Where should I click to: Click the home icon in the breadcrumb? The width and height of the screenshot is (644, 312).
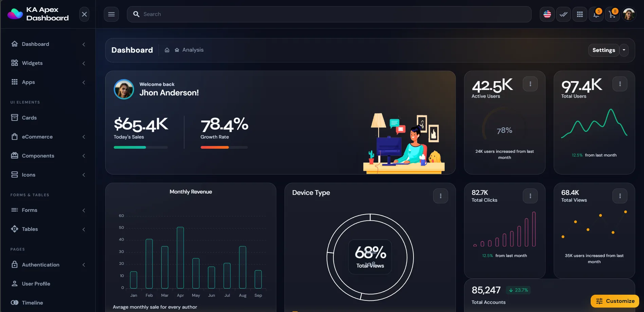point(167,50)
